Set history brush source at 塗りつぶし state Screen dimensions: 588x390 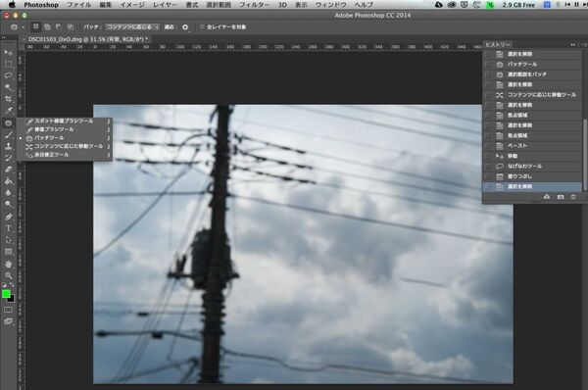point(488,176)
